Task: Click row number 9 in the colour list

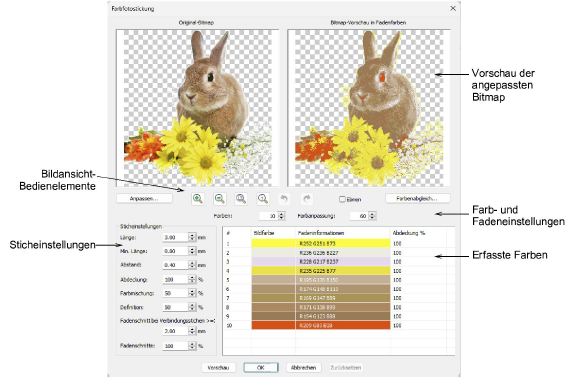Action: (228, 316)
